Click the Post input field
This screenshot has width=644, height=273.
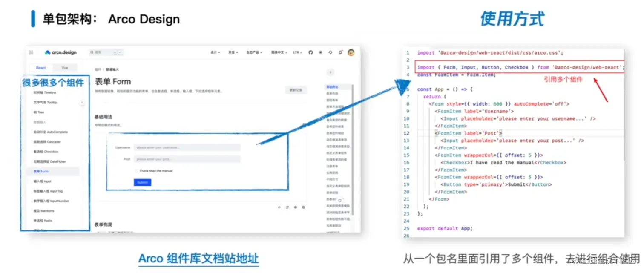pyautogui.click(x=187, y=159)
